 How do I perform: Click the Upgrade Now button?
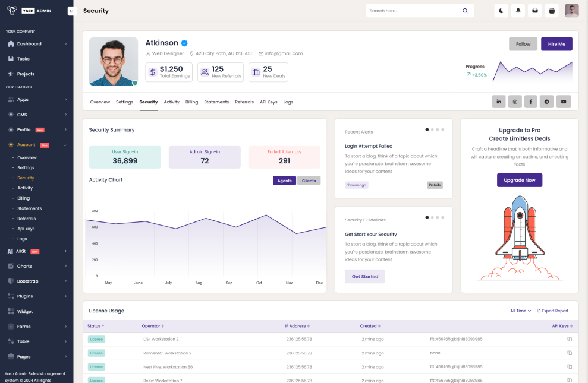(x=520, y=180)
